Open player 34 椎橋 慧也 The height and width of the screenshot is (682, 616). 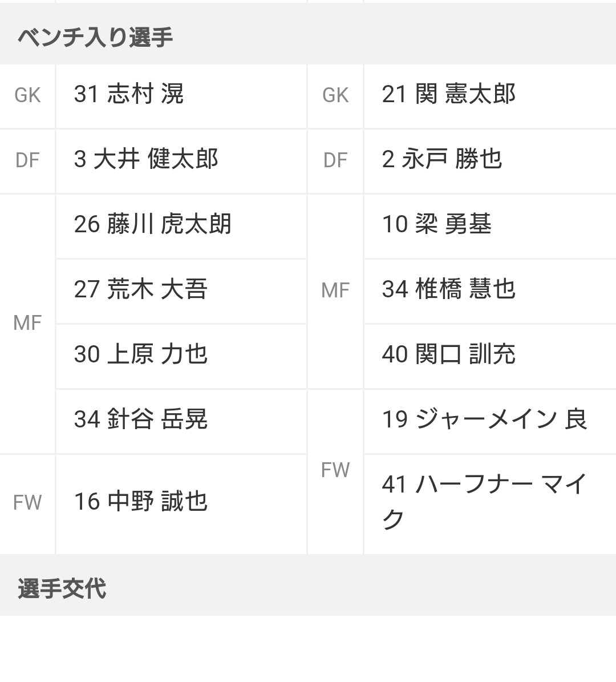448,290
